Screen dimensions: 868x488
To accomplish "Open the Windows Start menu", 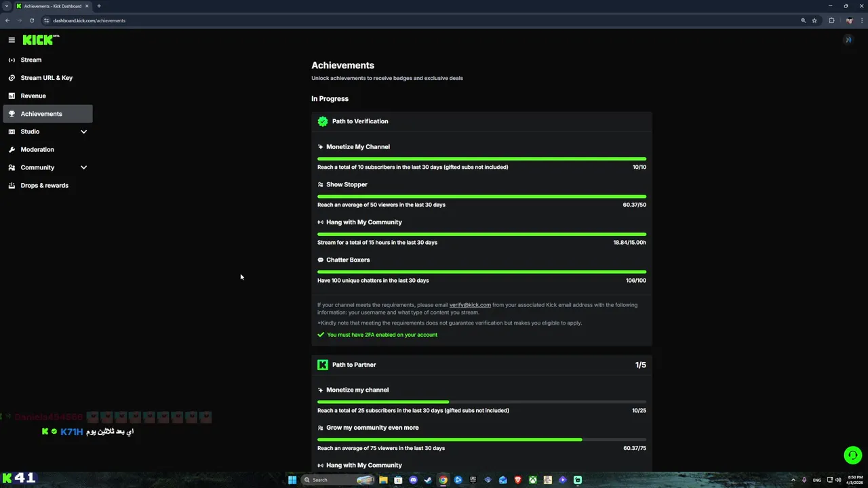I will (x=292, y=480).
